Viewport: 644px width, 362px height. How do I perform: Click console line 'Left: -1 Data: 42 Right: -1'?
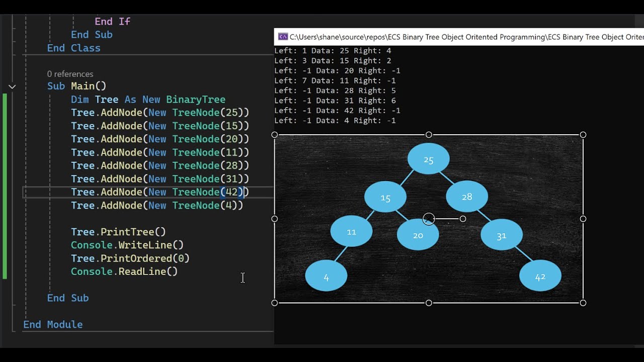[x=337, y=111]
